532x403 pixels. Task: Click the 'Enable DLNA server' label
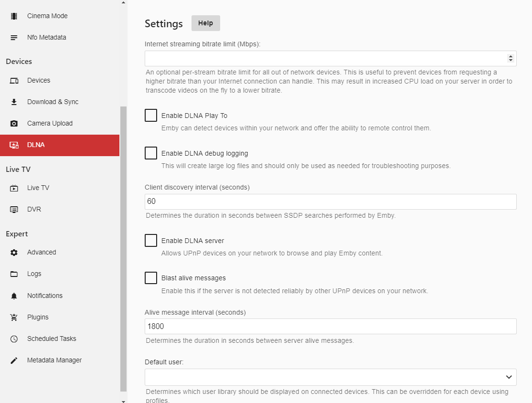coord(193,241)
